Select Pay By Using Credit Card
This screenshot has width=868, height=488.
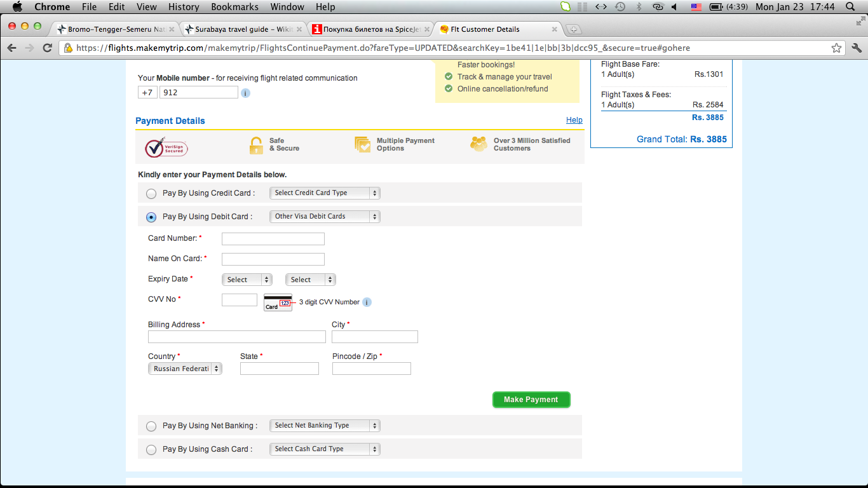(151, 194)
